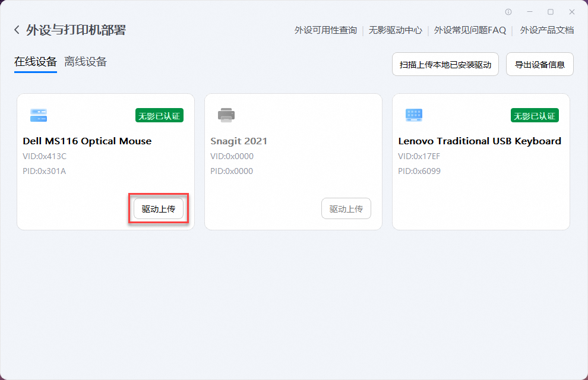Open the 外设产品文档 link
The width and height of the screenshot is (588, 380).
point(547,30)
